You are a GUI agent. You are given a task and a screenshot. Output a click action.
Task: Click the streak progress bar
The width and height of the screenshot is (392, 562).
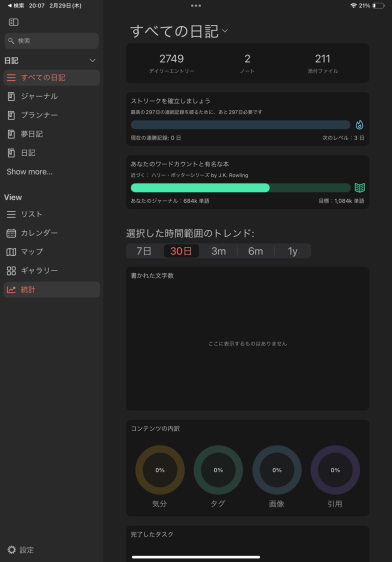click(x=240, y=125)
